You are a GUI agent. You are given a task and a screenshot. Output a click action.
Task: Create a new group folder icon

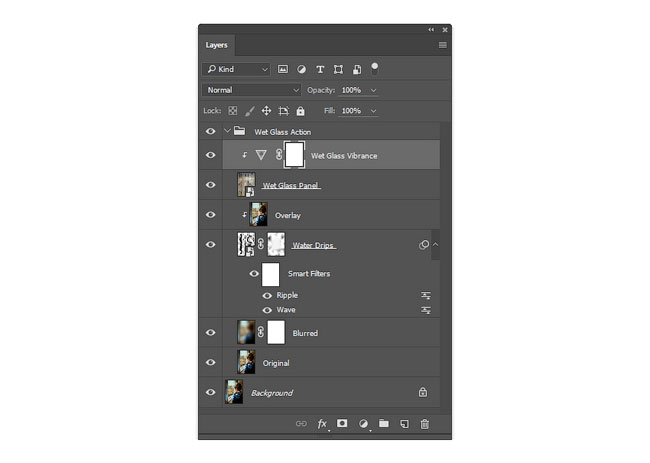click(384, 423)
